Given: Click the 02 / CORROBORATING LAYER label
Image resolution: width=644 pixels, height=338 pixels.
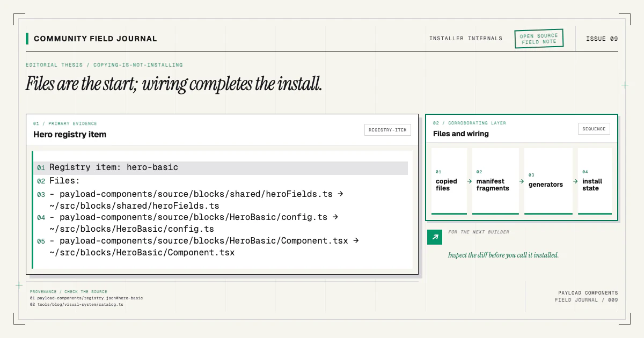Looking at the screenshot, I should click(x=470, y=123).
